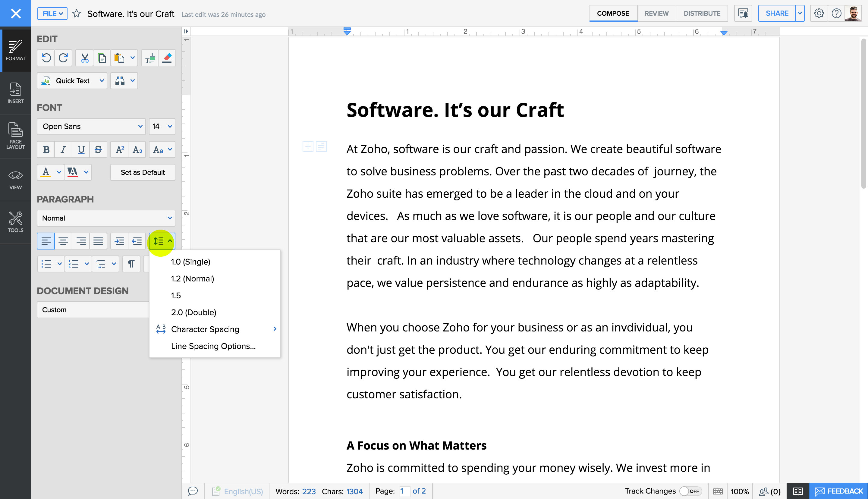Click the Strikethrough formatting icon

[x=98, y=149]
